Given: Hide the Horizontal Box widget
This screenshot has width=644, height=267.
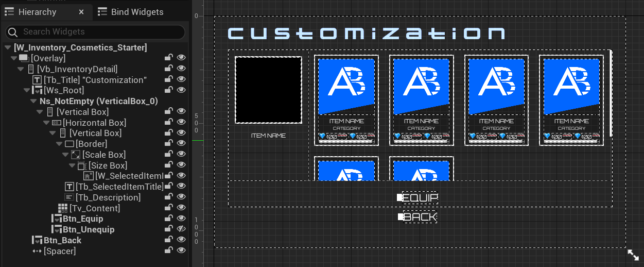Looking at the screenshot, I should [x=181, y=123].
